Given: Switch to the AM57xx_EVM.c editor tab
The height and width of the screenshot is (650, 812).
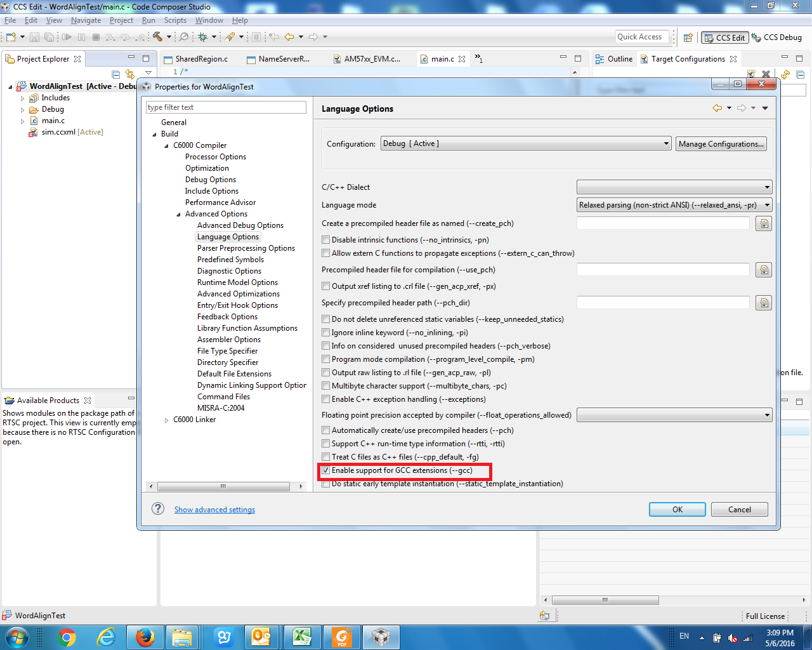Looking at the screenshot, I should click(x=367, y=59).
